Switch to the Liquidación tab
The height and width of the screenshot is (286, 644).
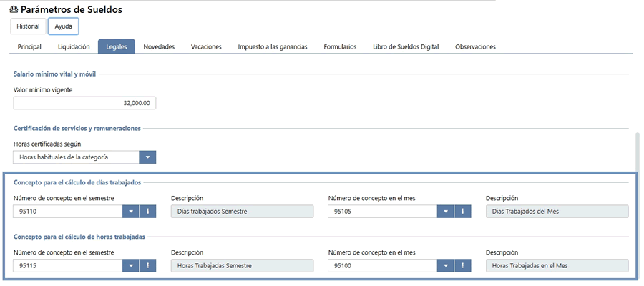click(x=74, y=46)
